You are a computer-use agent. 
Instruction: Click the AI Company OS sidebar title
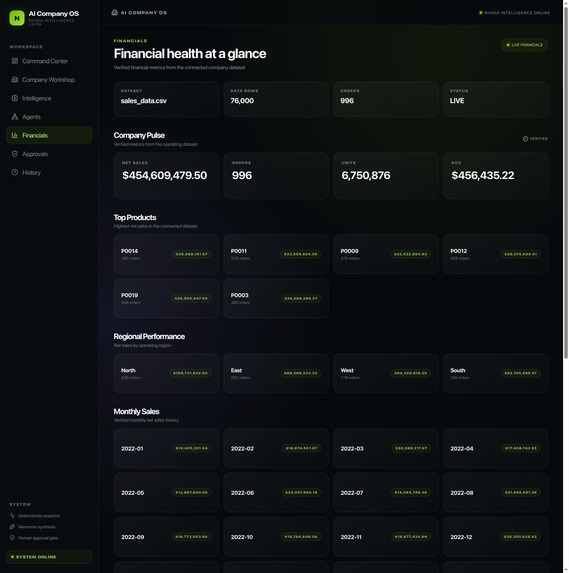click(54, 14)
